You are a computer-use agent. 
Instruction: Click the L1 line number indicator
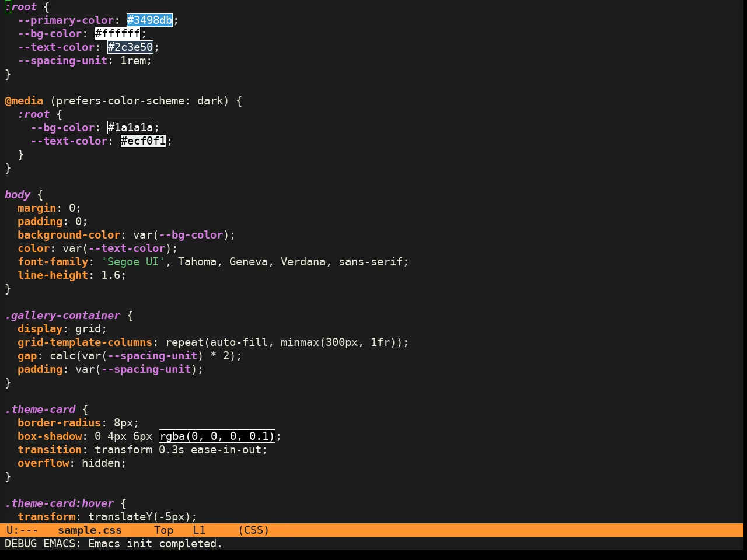click(199, 530)
